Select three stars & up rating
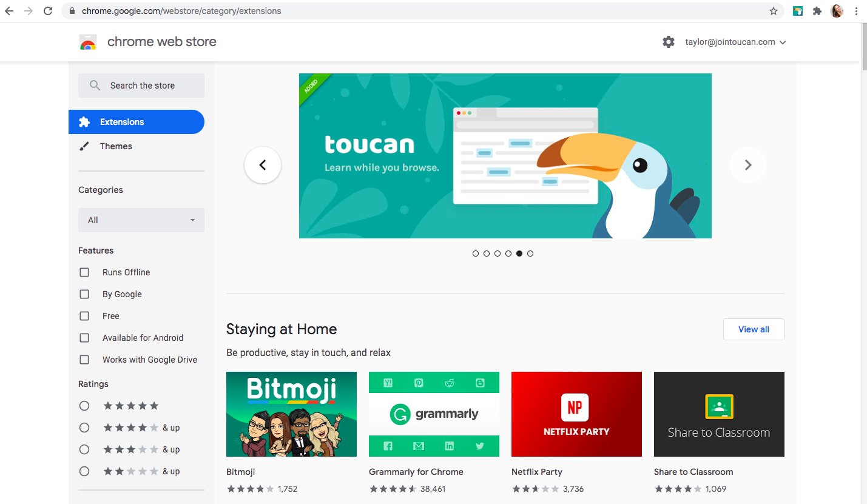Screen dimensions: 867x504 point(84,449)
